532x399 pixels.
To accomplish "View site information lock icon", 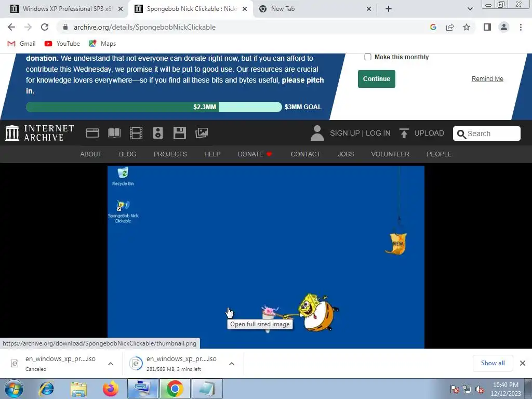I will click(65, 27).
